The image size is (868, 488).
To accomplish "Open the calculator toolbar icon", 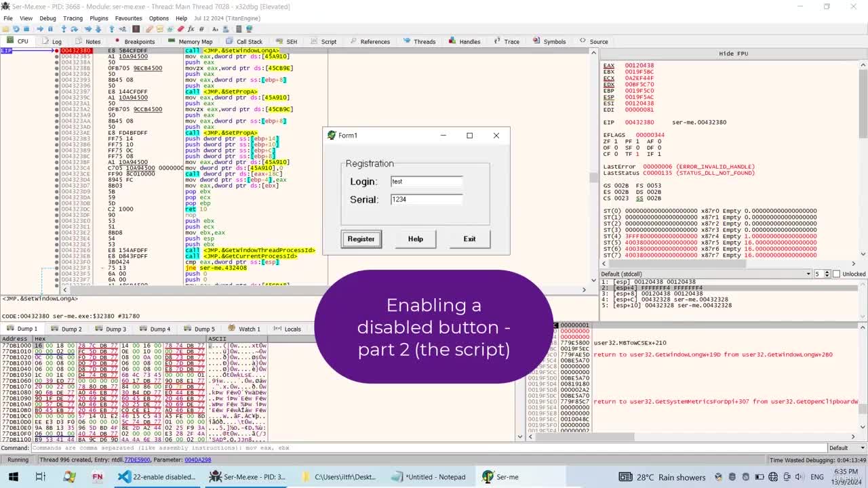I will coord(239,29).
